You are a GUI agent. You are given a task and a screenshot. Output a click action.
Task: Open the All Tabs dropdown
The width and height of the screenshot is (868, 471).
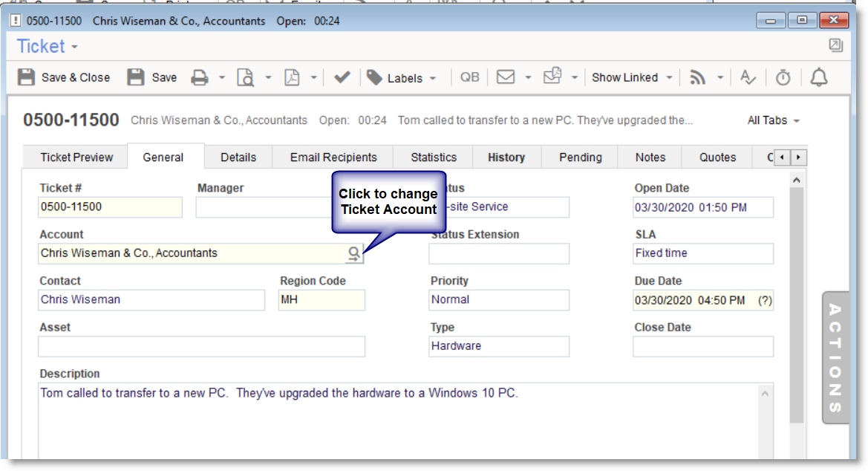773,120
